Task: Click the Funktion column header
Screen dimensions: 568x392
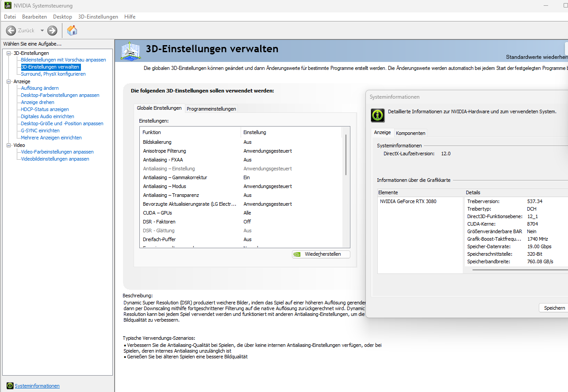Action: click(x=190, y=132)
